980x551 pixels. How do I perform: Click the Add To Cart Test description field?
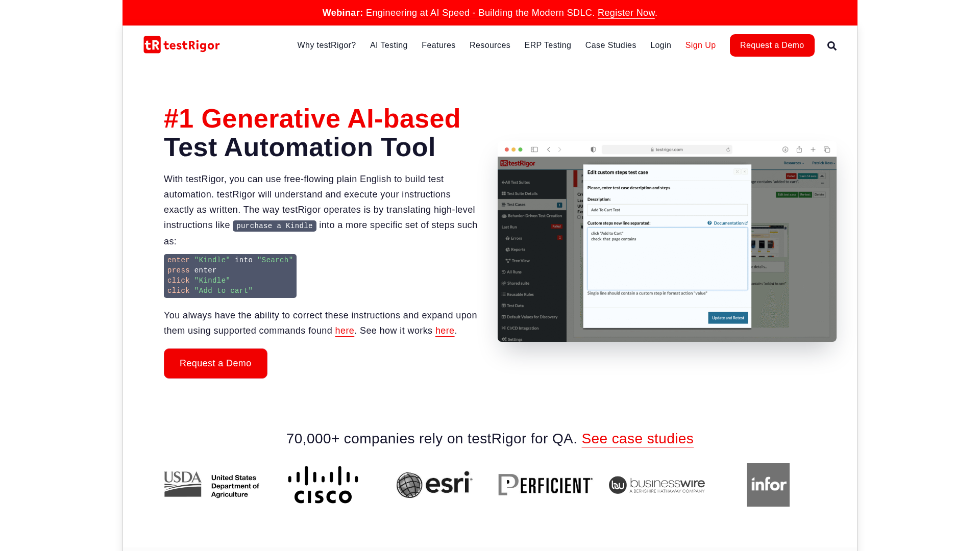coord(667,210)
